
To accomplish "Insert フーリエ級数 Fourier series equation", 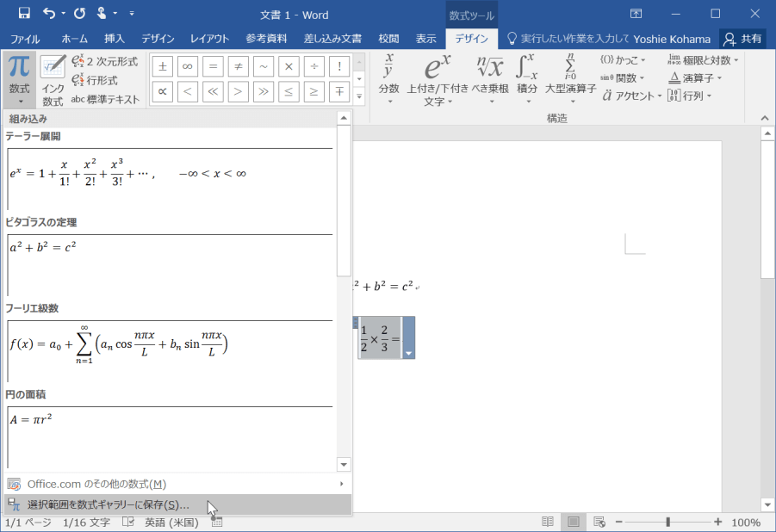I will (x=170, y=351).
